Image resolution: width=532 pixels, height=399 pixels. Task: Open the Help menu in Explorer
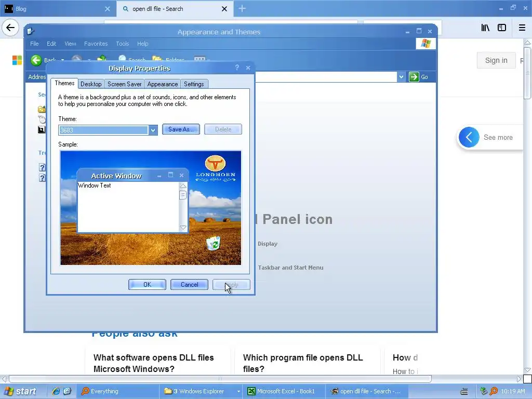pyautogui.click(x=142, y=44)
